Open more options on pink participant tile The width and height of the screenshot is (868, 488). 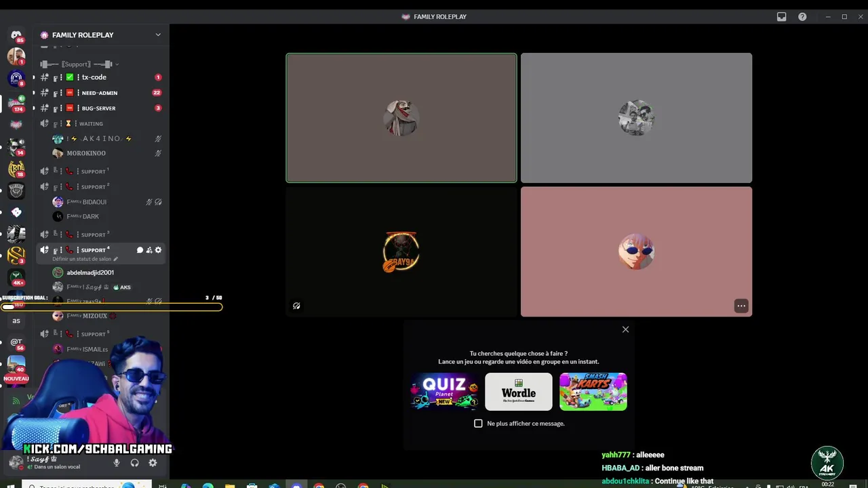click(x=741, y=306)
